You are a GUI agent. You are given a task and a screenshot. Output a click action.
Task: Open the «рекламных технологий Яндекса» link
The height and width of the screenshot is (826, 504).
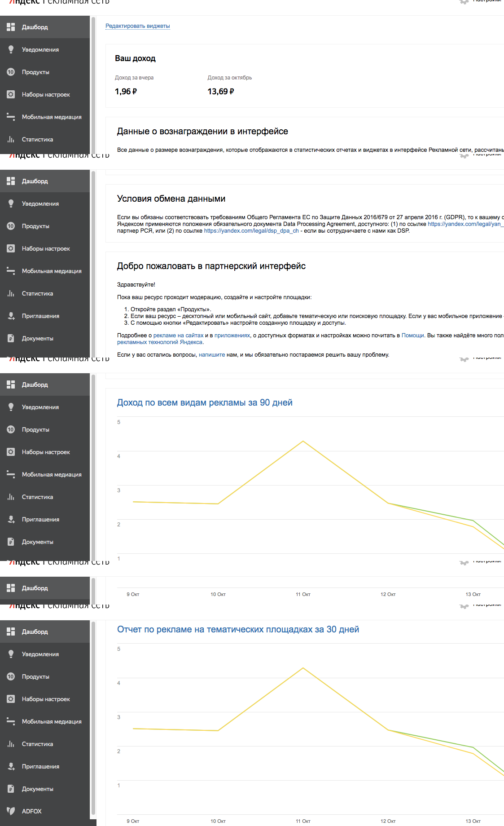[x=160, y=342]
